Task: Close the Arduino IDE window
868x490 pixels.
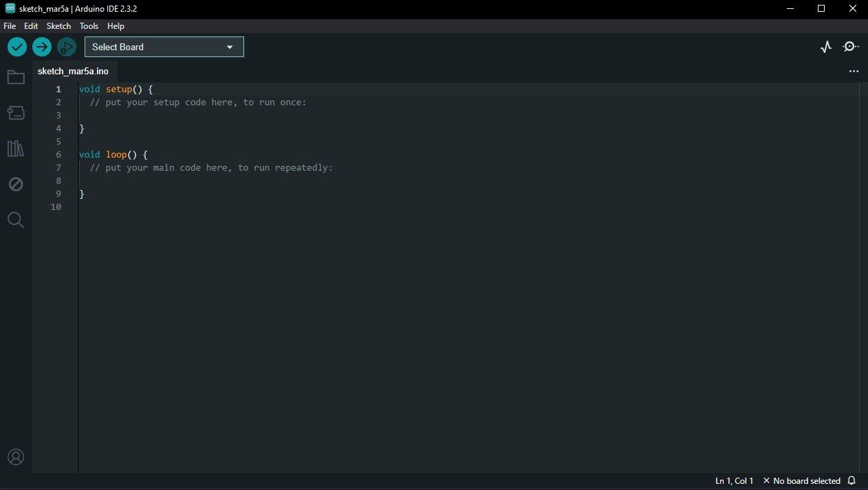Action: click(x=852, y=8)
